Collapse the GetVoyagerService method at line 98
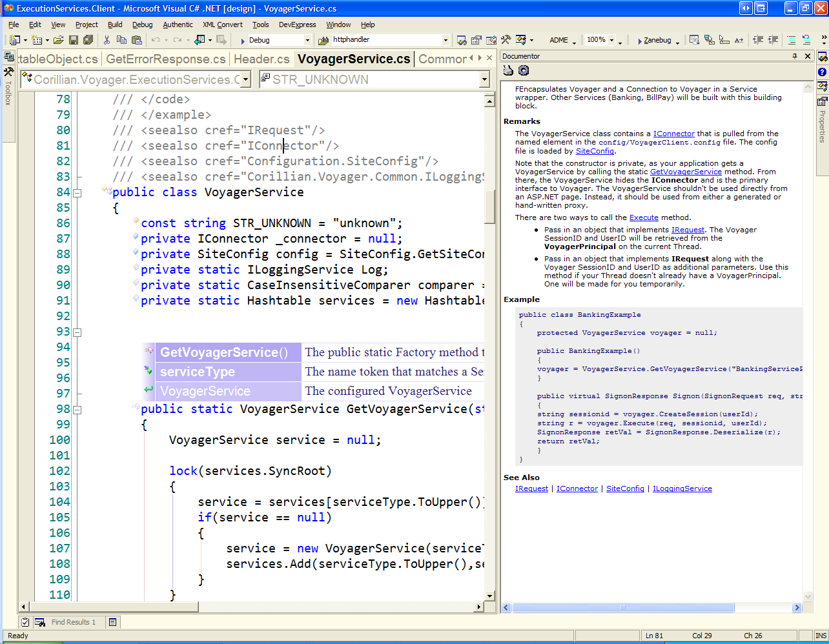829x644 pixels. [77, 410]
